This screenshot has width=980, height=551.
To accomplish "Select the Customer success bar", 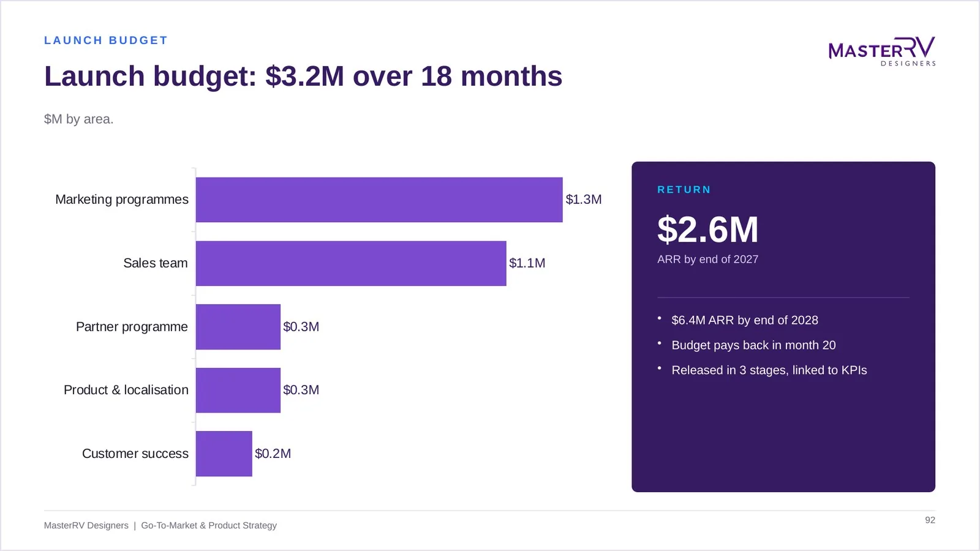I will (224, 454).
